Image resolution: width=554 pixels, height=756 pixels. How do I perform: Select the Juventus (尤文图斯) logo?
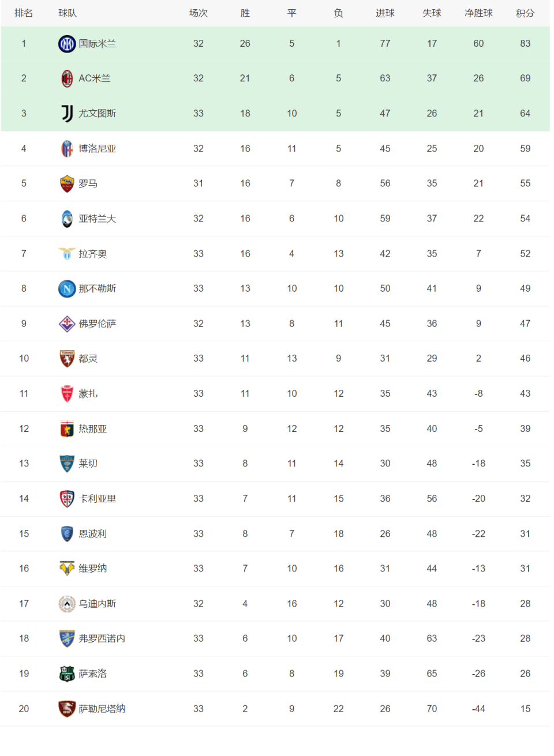pos(67,114)
